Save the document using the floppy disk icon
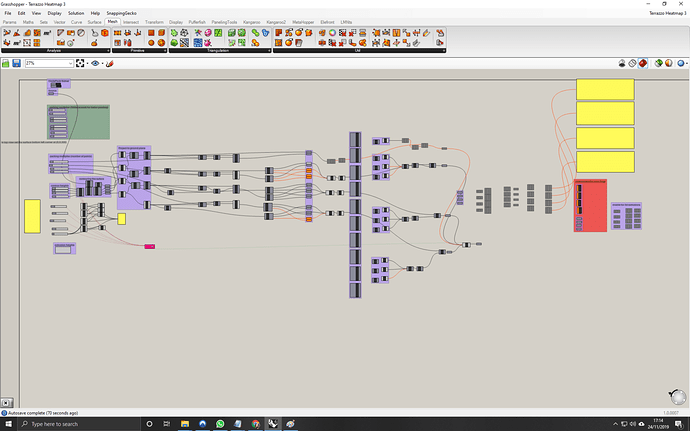Viewport: 690px width, 431px height. click(16, 63)
